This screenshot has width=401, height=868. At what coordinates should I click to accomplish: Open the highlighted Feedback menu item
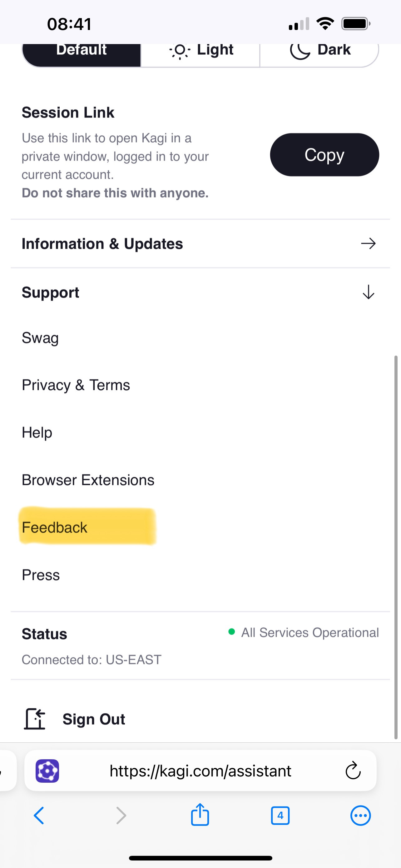tap(55, 527)
